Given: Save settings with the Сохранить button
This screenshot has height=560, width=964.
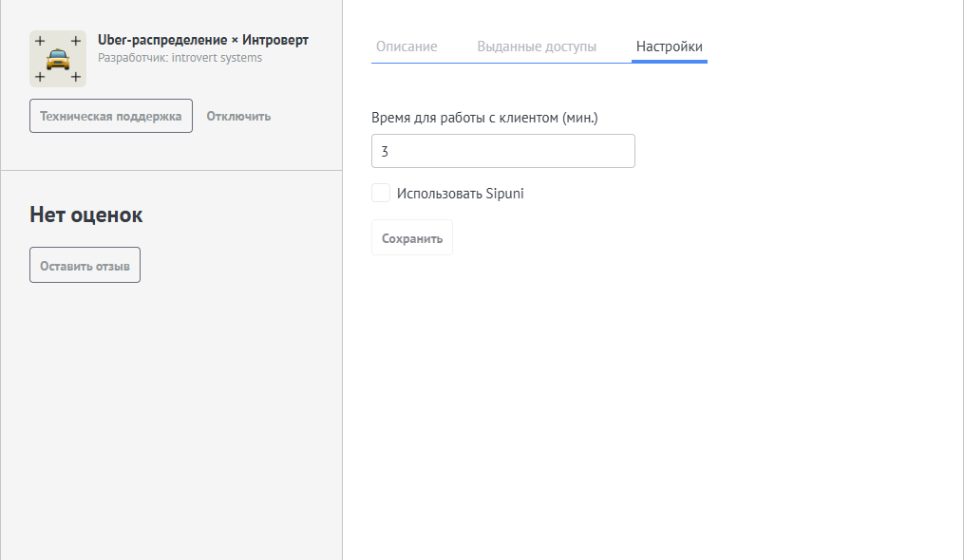Looking at the screenshot, I should [x=412, y=238].
